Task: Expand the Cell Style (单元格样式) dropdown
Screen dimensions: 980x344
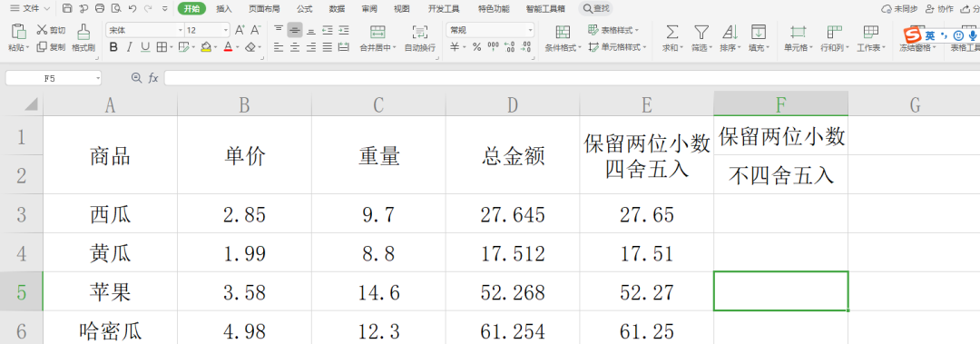Action: point(645,47)
